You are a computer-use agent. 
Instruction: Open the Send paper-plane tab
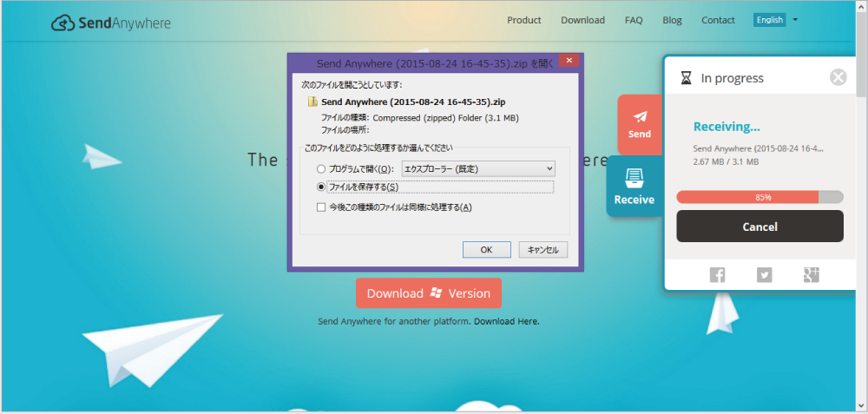tap(640, 124)
